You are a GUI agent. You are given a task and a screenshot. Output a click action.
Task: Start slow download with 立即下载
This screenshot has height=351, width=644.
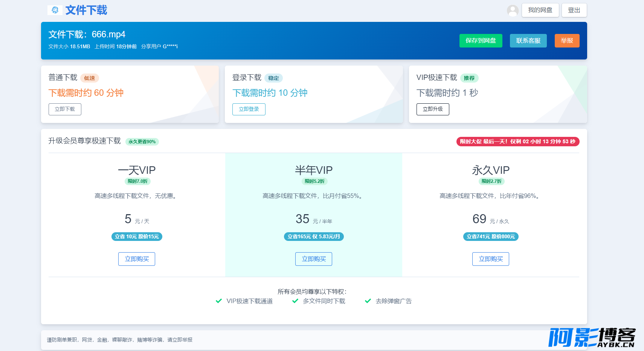pyautogui.click(x=65, y=109)
